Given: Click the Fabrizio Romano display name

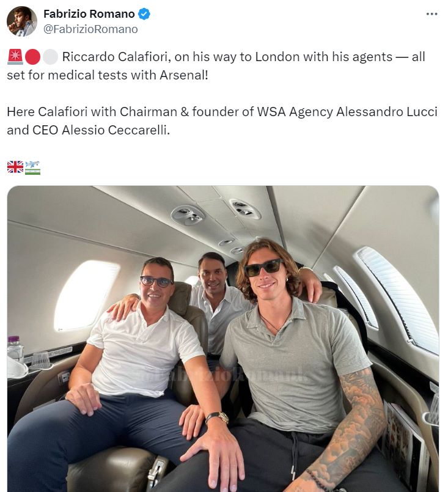Looking at the screenshot, I should [x=89, y=14].
